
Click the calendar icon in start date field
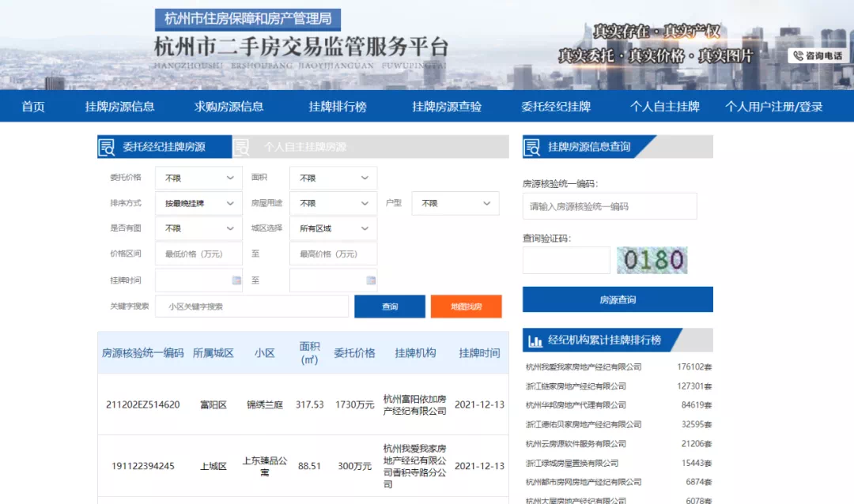click(236, 280)
